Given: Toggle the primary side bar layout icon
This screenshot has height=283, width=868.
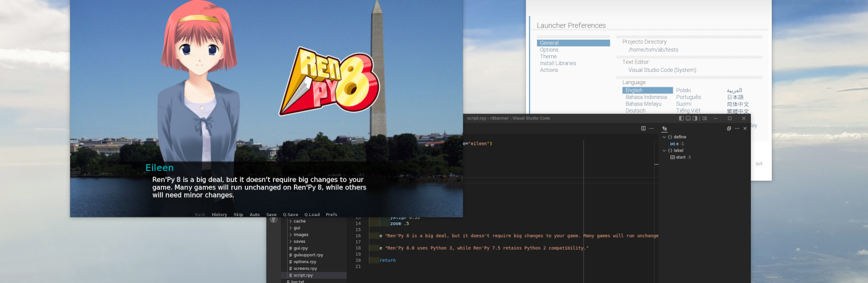Looking at the screenshot, I should coord(681,118).
